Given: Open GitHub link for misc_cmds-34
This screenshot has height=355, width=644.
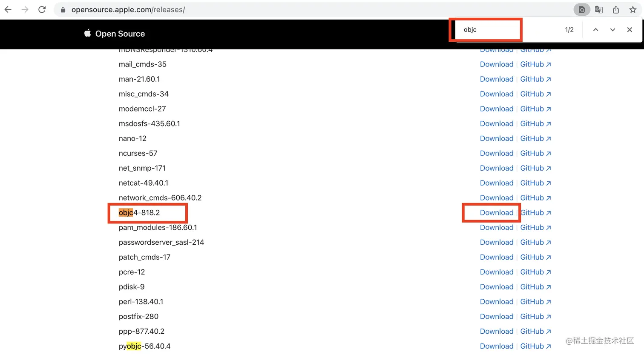Looking at the screenshot, I should coord(535,94).
